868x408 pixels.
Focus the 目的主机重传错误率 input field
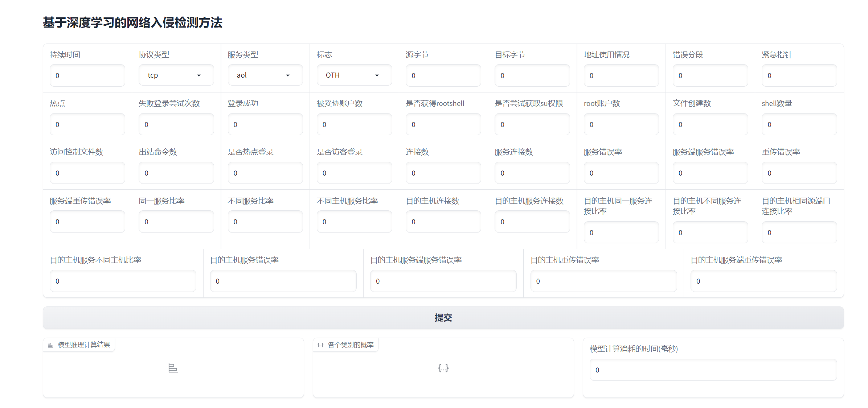(603, 281)
